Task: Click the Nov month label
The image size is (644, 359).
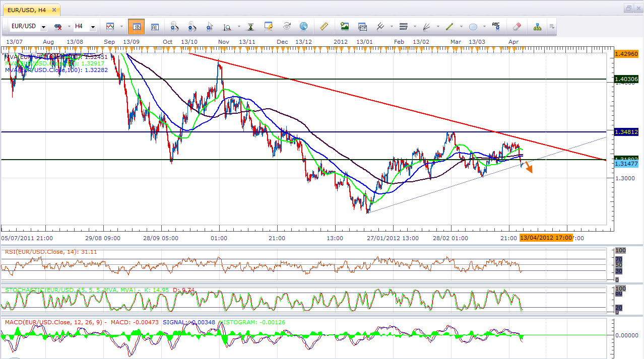Action: point(224,41)
